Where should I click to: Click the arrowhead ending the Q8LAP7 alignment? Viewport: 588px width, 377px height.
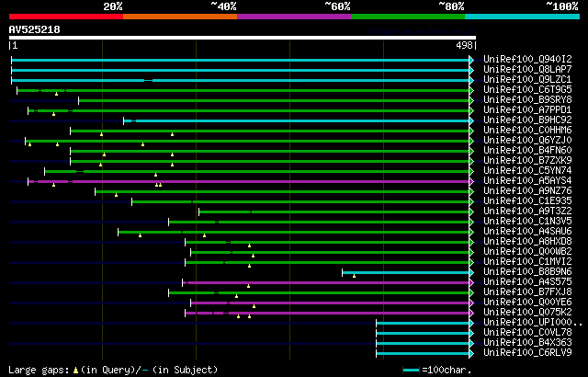pos(471,70)
